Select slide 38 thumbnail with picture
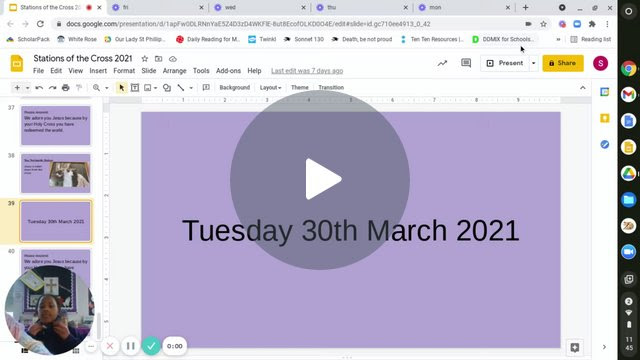640x360 pixels. [56, 173]
